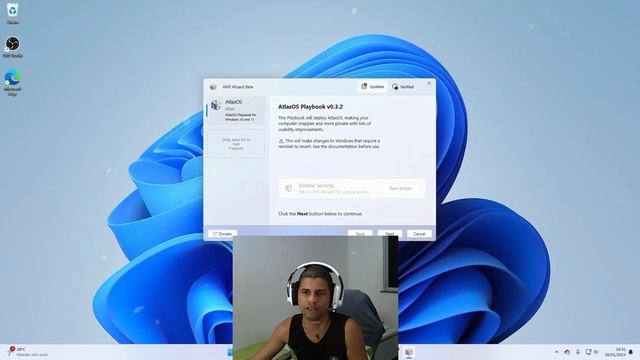This screenshot has height=360, width=640.
Task: Select the AtlasOS playbook in sidebar
Action: click(237, 111)
